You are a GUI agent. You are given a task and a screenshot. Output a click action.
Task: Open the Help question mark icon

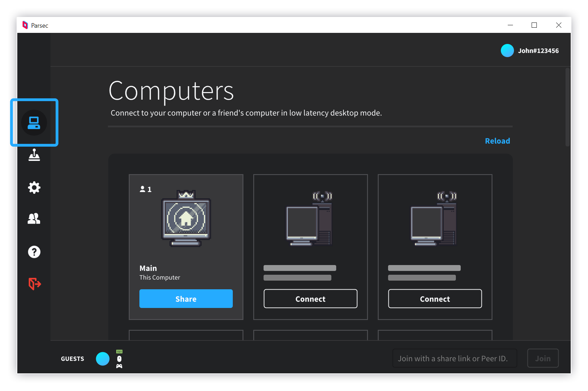34,252
